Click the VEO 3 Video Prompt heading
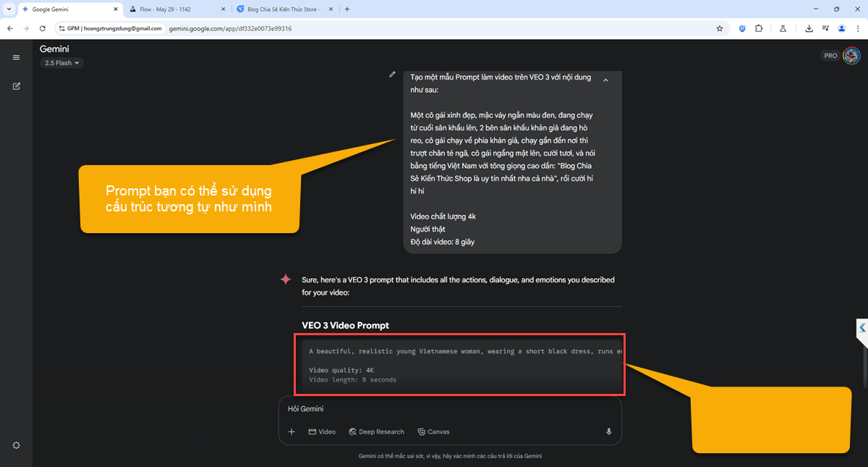 click(345, 326)
